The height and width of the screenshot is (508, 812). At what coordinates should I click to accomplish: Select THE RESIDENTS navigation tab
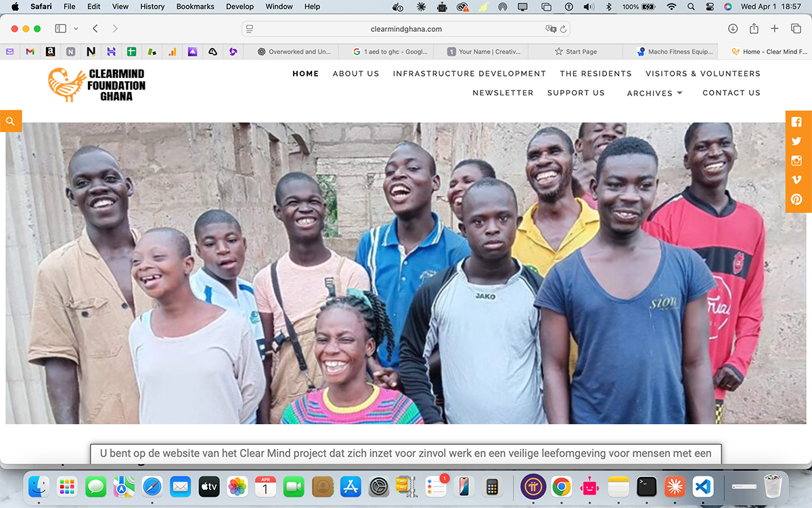click(595, 73)
